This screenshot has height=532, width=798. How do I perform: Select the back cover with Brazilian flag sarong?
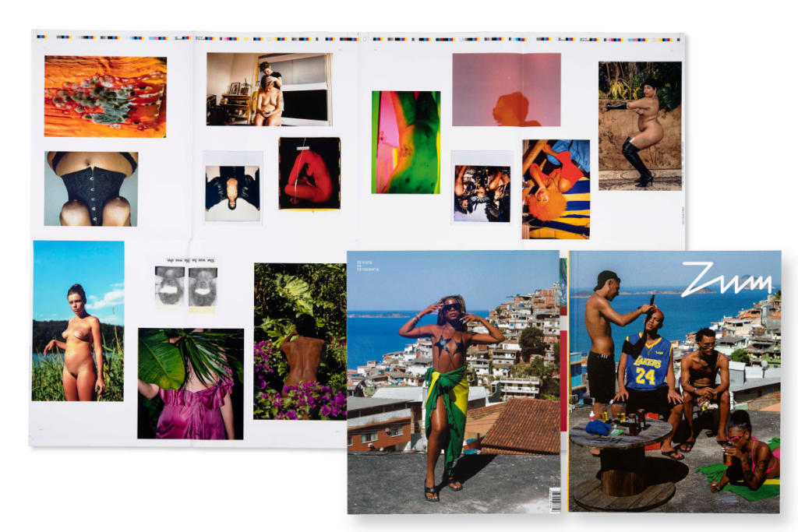point(454,382)
